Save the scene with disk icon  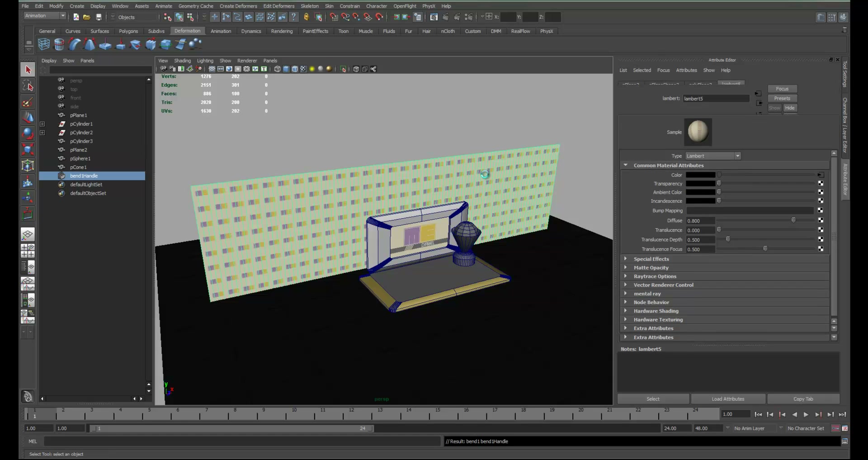click(99, 17)
